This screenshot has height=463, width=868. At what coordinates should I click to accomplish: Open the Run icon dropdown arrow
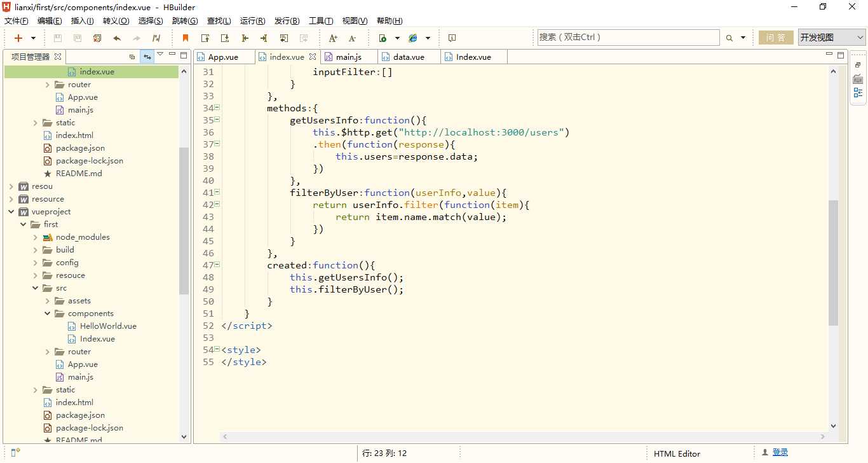point(397,38)
